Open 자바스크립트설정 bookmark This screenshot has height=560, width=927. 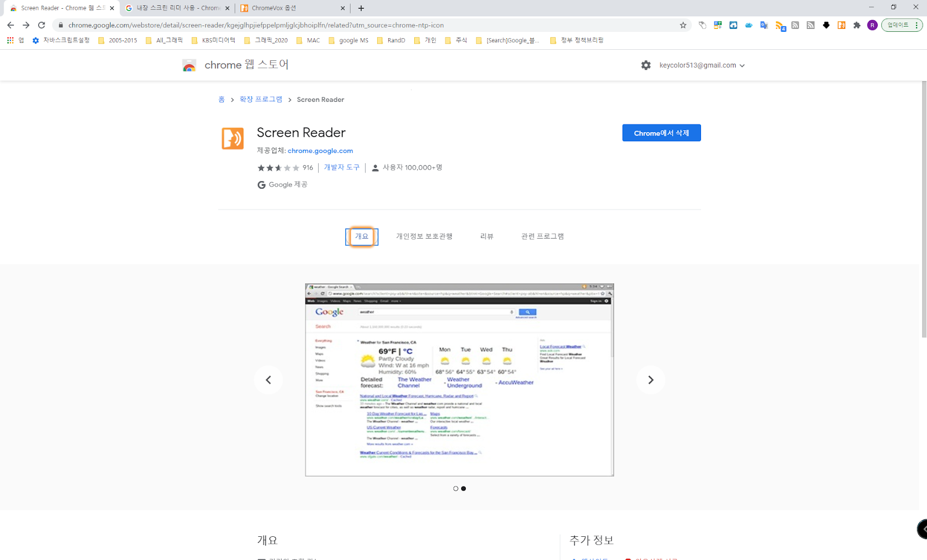click(61, 41)
